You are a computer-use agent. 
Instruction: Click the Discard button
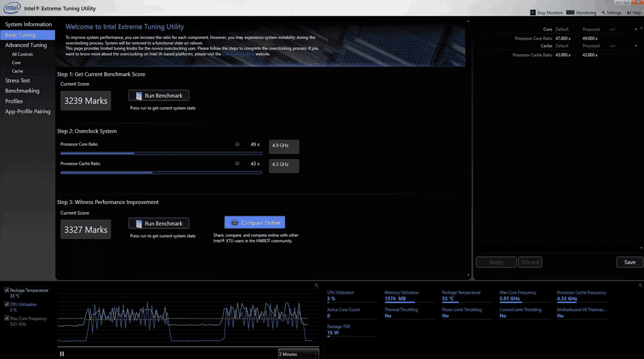click(x=530, y=262)
